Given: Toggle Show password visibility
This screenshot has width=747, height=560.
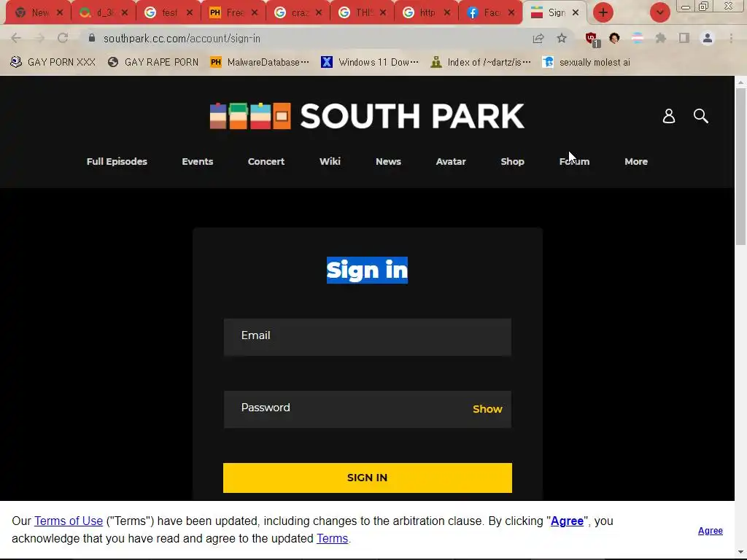Looking at the screenshot, I should 487,409.
